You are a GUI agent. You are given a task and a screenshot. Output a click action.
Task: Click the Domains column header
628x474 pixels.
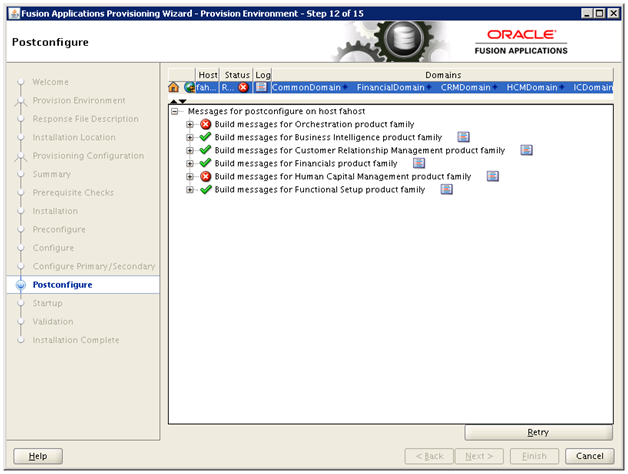coord(443,75)
